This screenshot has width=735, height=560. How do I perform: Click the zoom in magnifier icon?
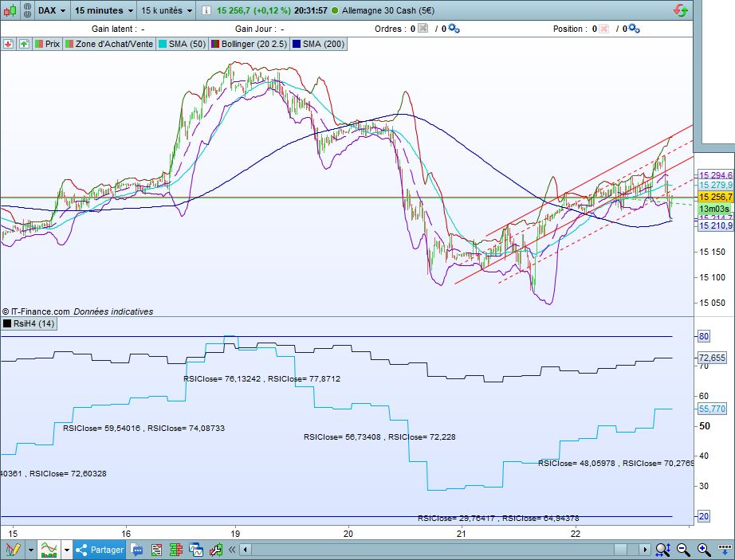(704, 550)
